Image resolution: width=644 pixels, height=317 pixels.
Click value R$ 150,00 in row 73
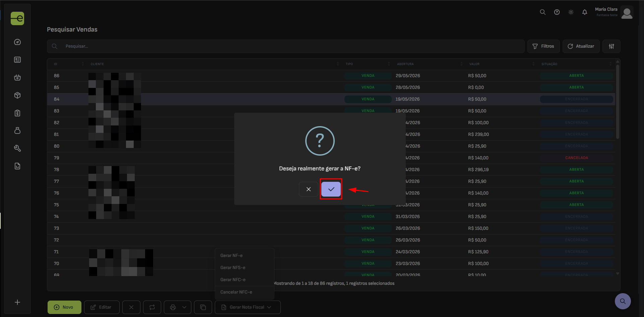pos(478,228)
